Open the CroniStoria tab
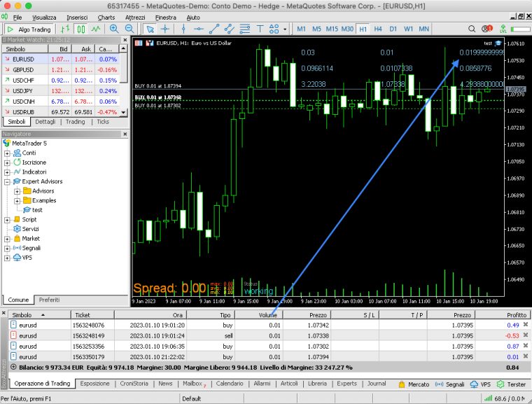The image size is (532, 404). click(134, 383)
